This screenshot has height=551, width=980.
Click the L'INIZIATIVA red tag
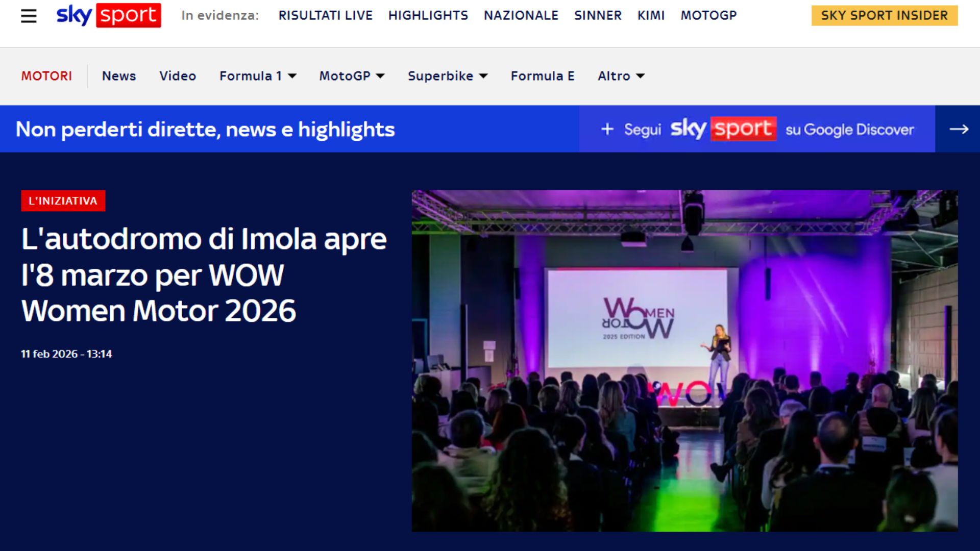(63, 201)
